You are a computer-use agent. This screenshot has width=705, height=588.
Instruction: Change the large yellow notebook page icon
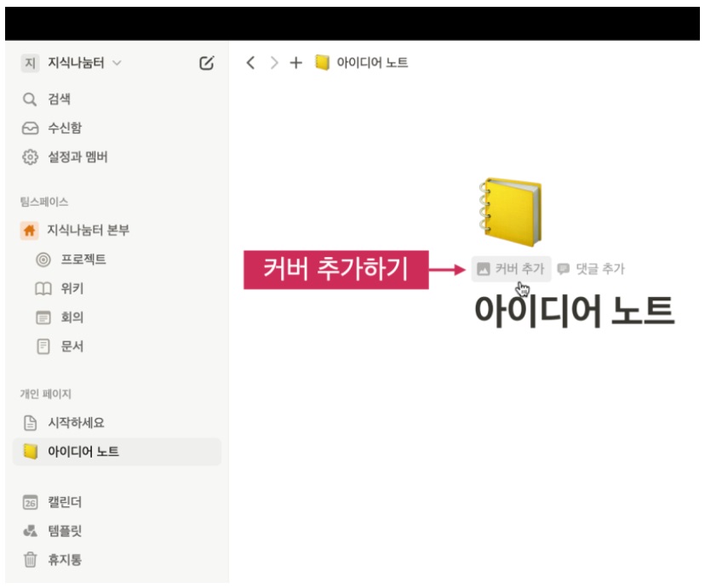pos(510,212)
